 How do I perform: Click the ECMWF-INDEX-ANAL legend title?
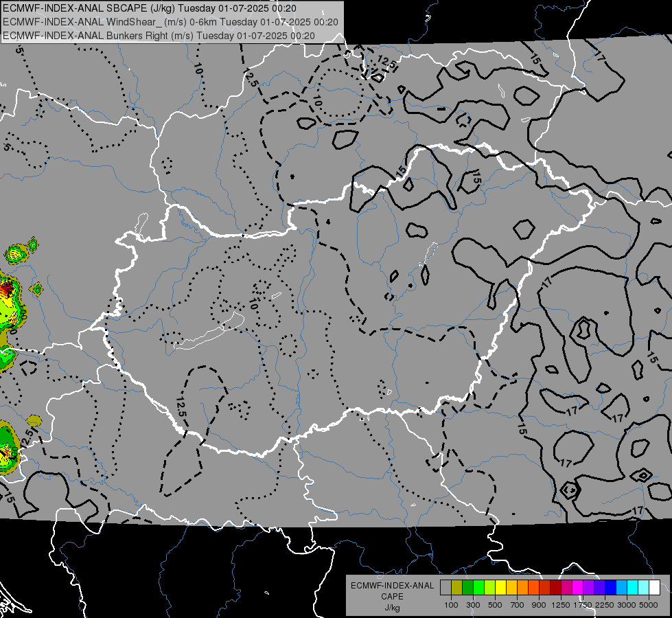coord(392,586)
